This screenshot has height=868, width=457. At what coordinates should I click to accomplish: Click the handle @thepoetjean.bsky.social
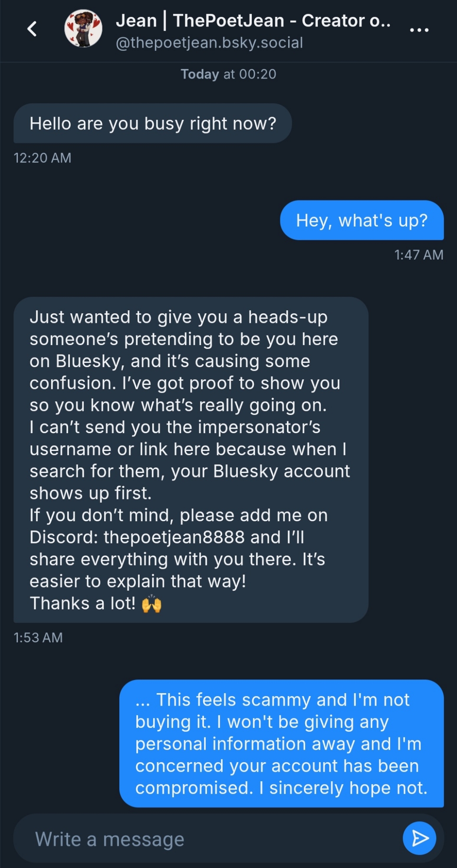coord(209,43)
